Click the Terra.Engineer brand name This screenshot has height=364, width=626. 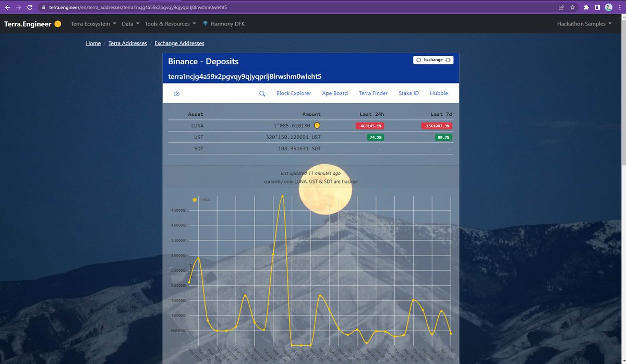28,24
